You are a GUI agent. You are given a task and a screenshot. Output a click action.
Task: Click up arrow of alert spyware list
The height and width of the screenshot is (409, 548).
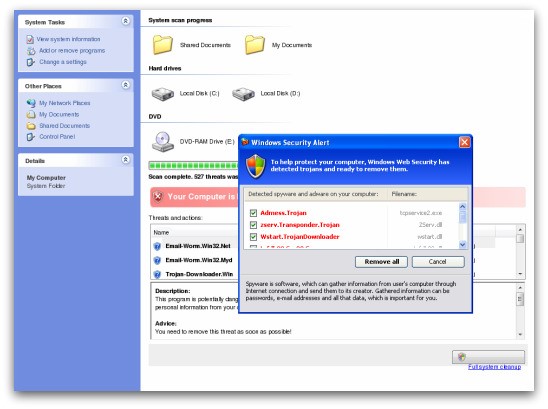462,207
